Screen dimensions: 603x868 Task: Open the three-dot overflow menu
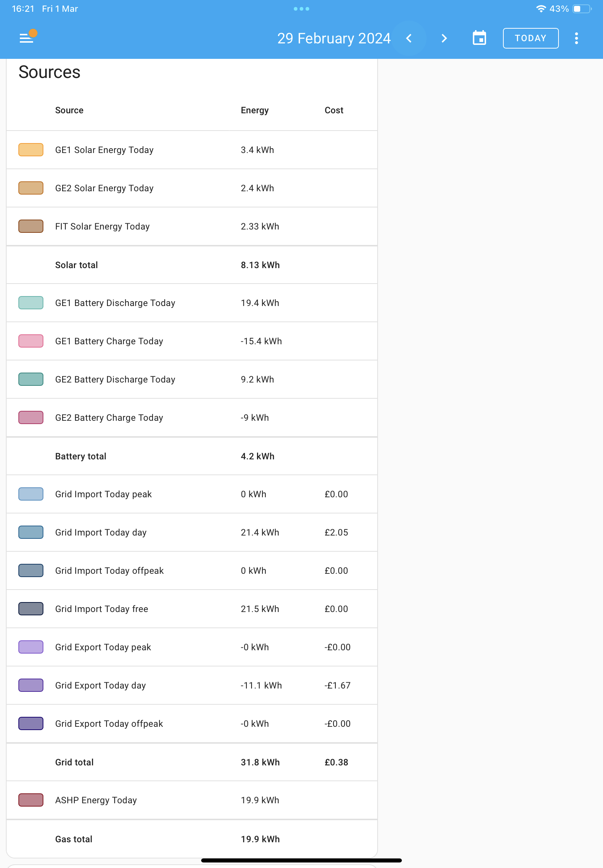(576, 38)
